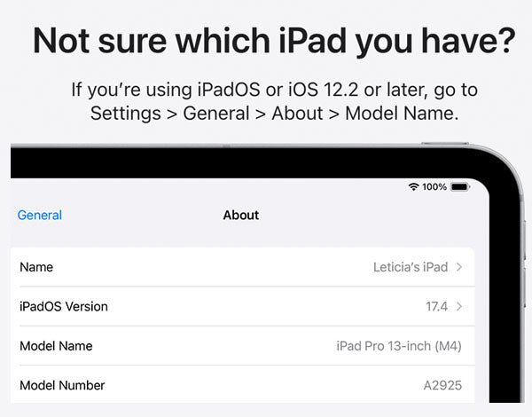Select the iPad Pro 13-inch (M4) value
532x417 pixels.
[x=399, y=346]
